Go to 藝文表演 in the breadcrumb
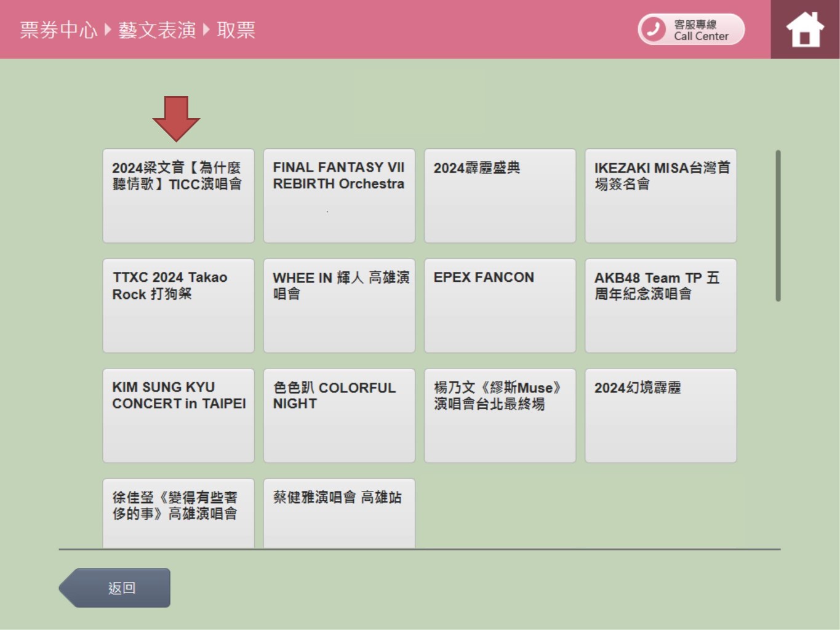840x630 pixels. point(157,30)
